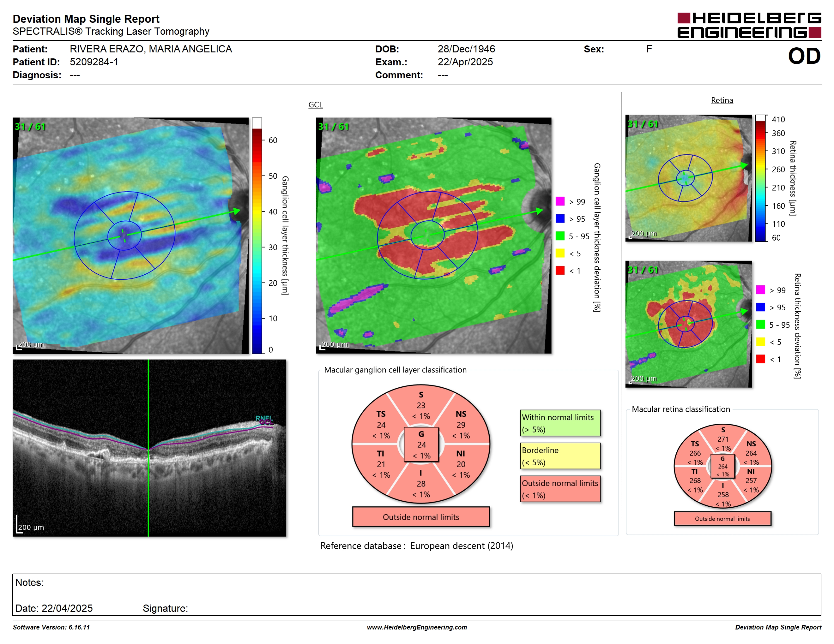834x644 pixels.
Task: Click the ganglion cell layer thickness color scale bar
Action: [x=257, y=236]
